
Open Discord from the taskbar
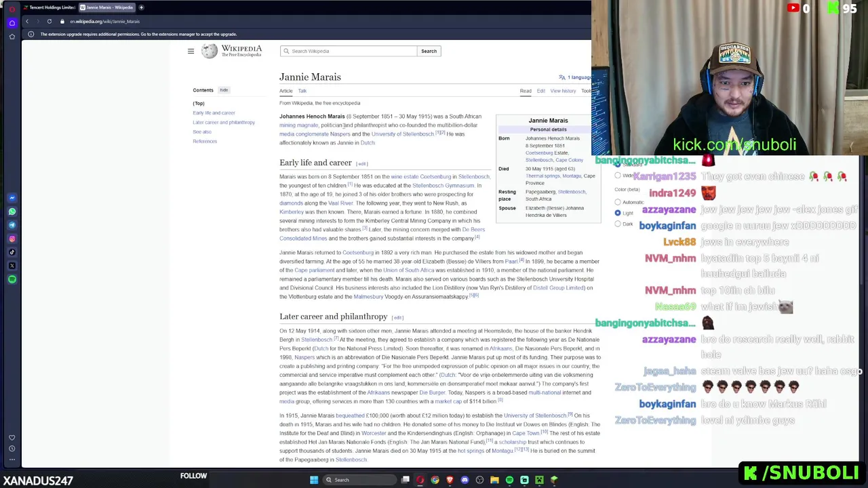click(x=465, y=480)
